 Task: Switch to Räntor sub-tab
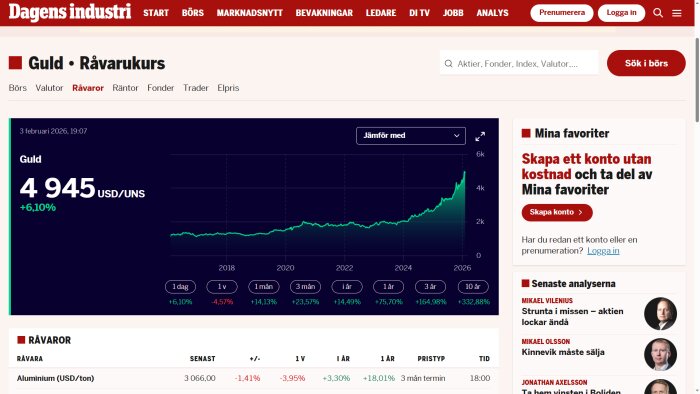point(125,88)
